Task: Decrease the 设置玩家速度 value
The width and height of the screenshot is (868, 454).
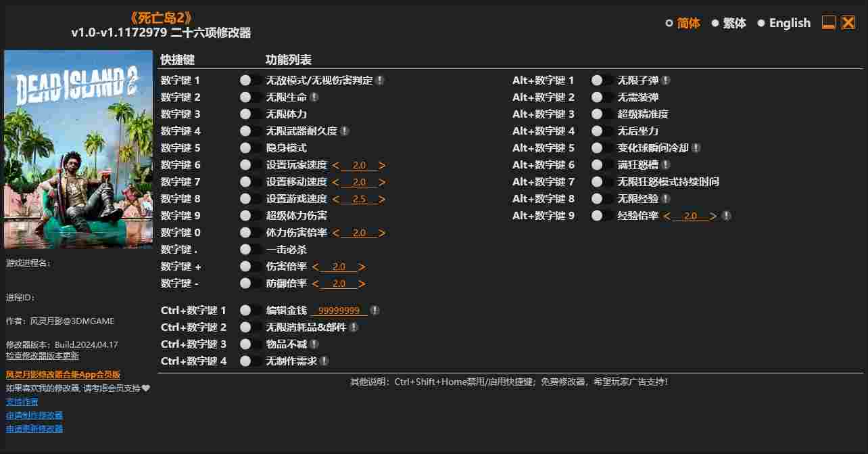Action: pos(335,165)
